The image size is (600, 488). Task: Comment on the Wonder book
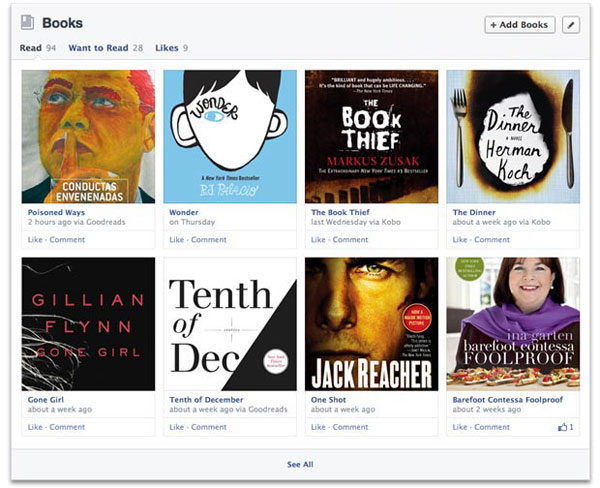(x=209, y=240)
